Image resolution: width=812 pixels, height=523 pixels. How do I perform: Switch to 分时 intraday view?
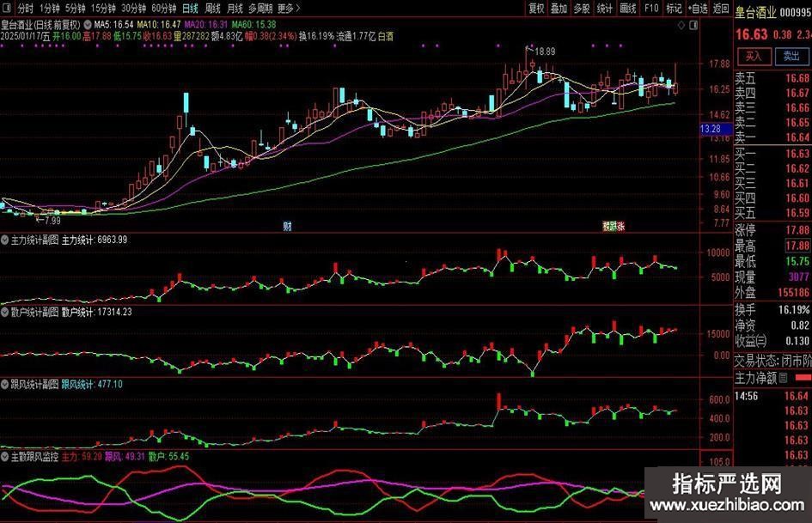[25, 9]
